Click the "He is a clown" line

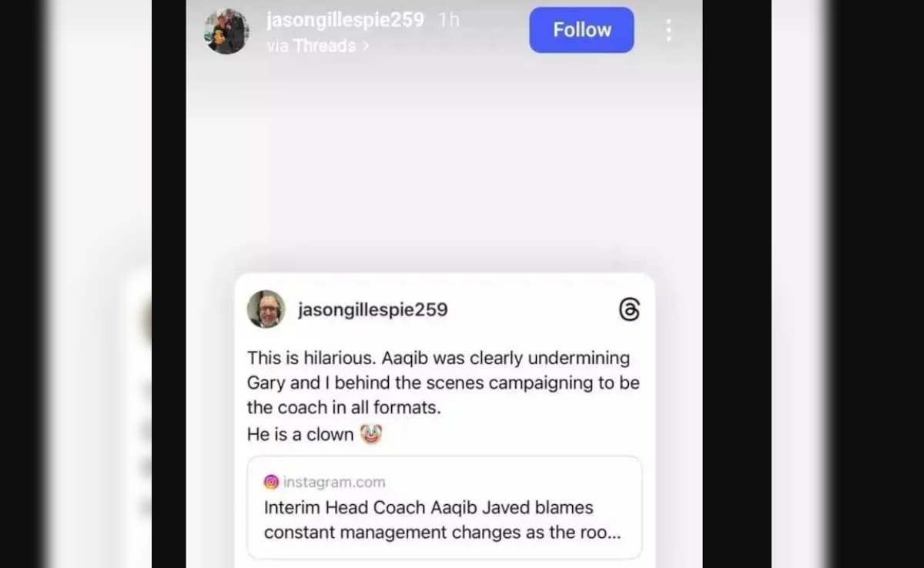pyautogui.click(x=300, y=434)
